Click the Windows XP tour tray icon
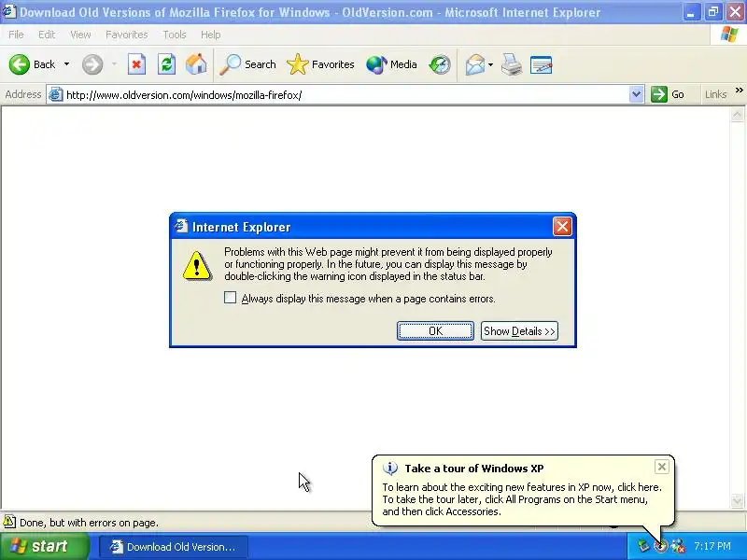Viewport: 747px width, 560px height. pyautogui.click(x=660, y=546)
